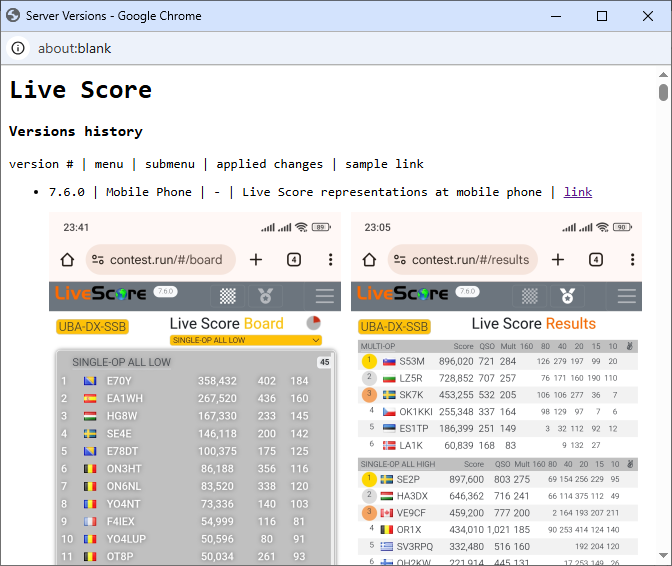Click the bronze 3 medal beside VE9CF

click(x=369, y=512)
